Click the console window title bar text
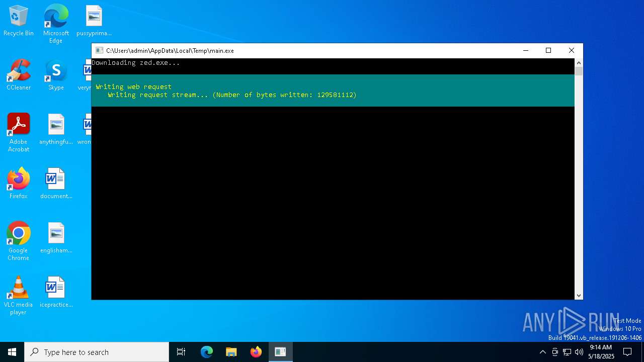This screenshot has height=362, width=644. pos(170,50)
